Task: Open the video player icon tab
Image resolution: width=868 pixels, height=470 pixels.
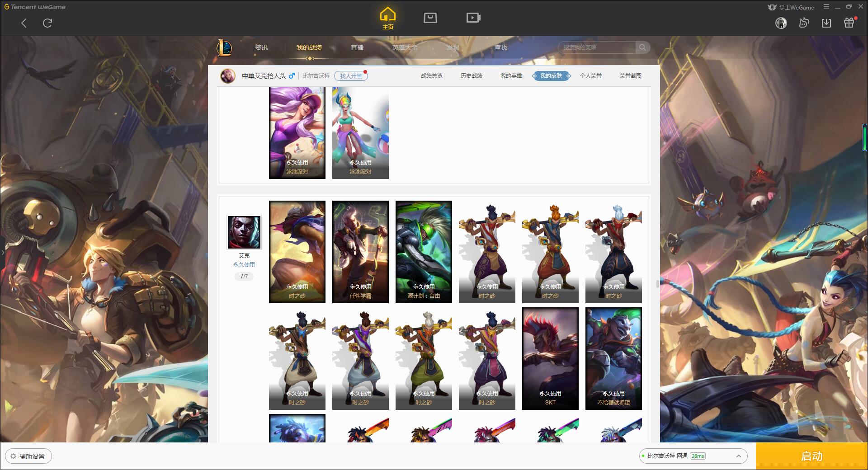Action: 473,18
